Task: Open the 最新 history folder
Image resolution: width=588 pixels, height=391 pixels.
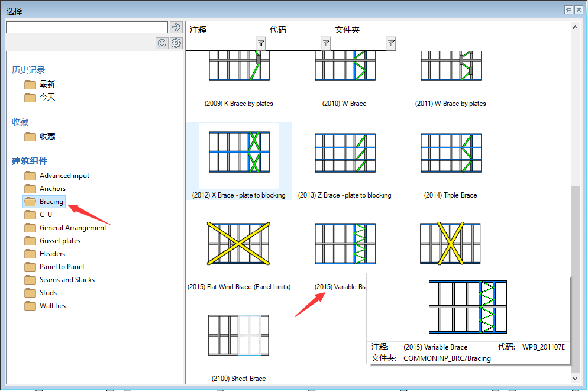Action: (40, 85)
